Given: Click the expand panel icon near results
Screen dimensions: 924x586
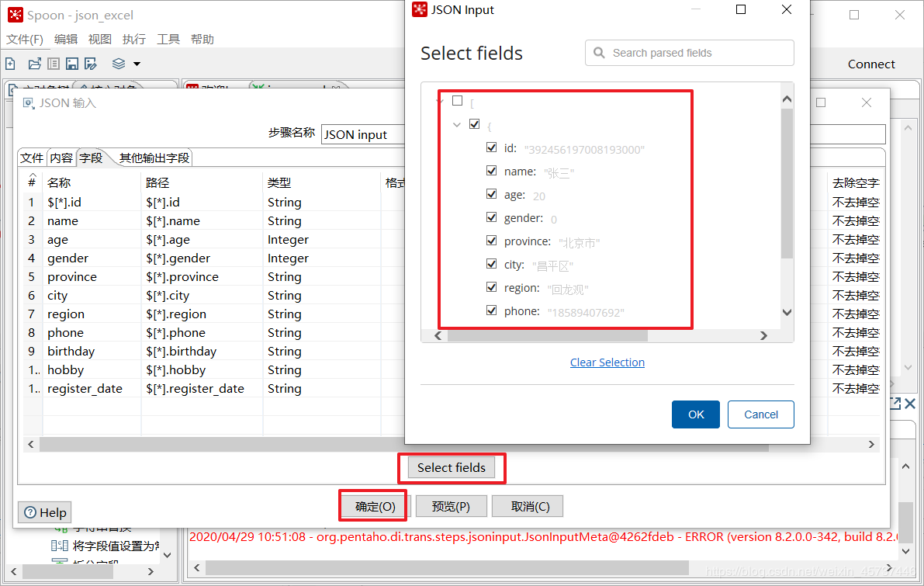Looking at the screenshot, I should [895, 404].
